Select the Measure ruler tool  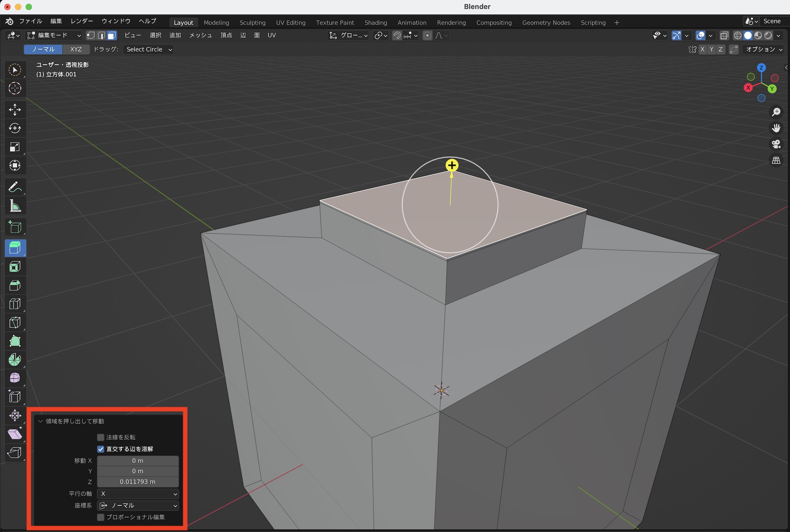click(x=15, y=206)
